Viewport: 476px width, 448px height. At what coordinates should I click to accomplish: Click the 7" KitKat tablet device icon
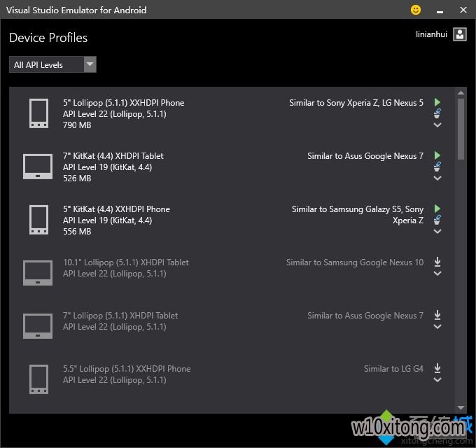pyautogui.click(x=38, y=167)
